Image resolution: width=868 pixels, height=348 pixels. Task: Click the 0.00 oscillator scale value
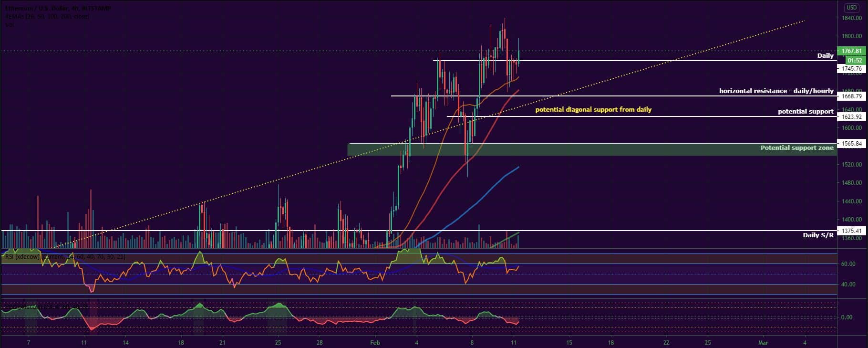click(847, 317)
